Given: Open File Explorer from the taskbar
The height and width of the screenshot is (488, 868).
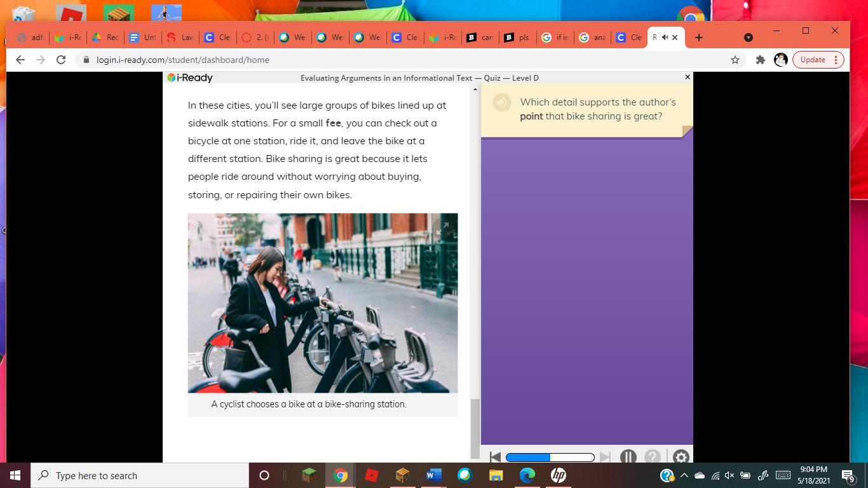Looking at the screenshot, I should 496,475.
